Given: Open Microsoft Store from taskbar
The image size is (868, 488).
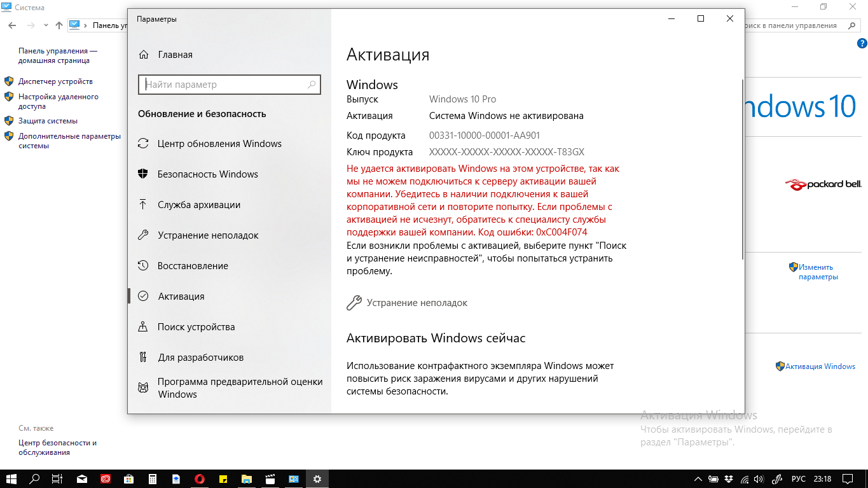Looking at the screenshot, I should coord(129,478).
